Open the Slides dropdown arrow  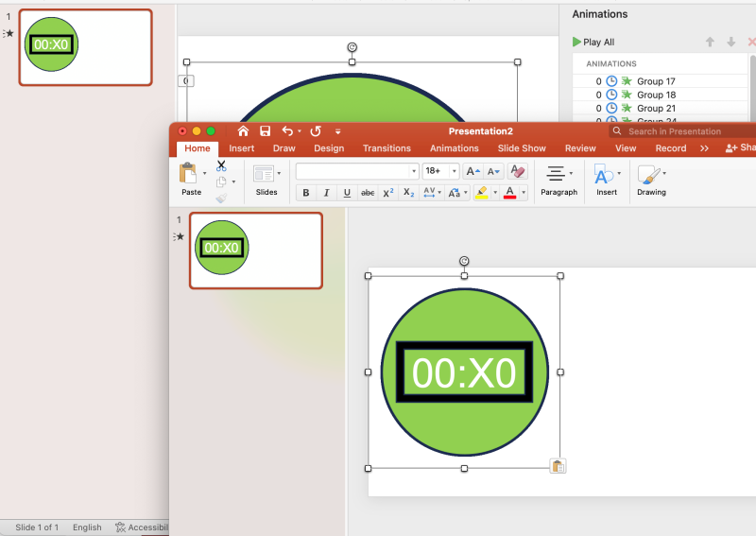[279, 173]
